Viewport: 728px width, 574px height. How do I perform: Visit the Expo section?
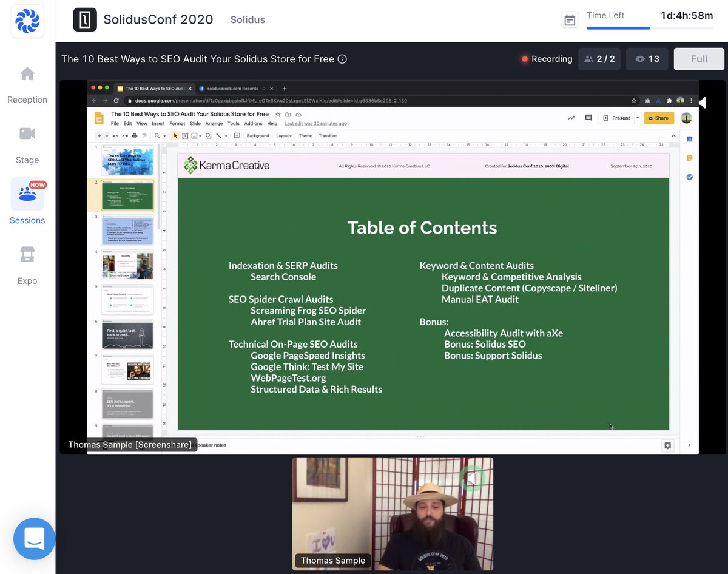pyautogui.click(x=27, y=266)
